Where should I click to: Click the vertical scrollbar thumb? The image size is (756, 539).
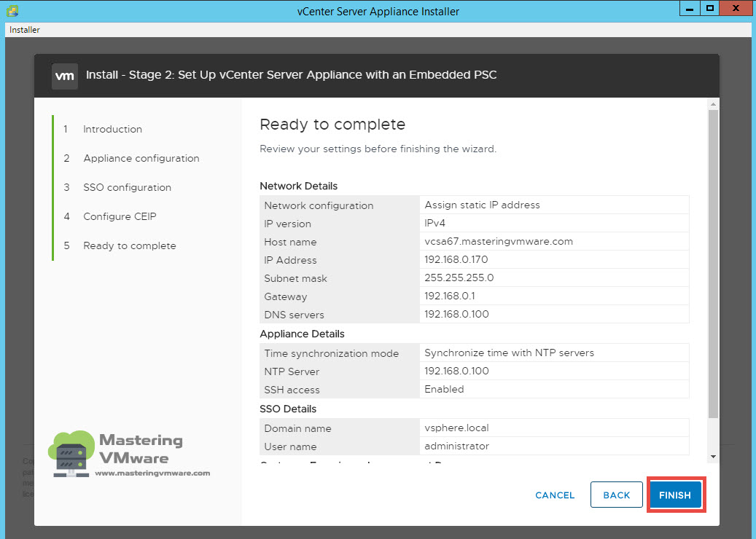[713, 264]
